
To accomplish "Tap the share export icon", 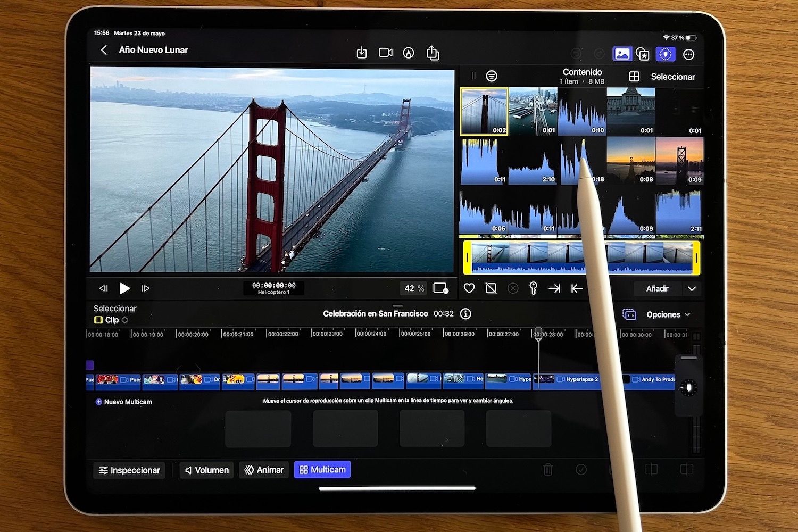I will [433, 53].
